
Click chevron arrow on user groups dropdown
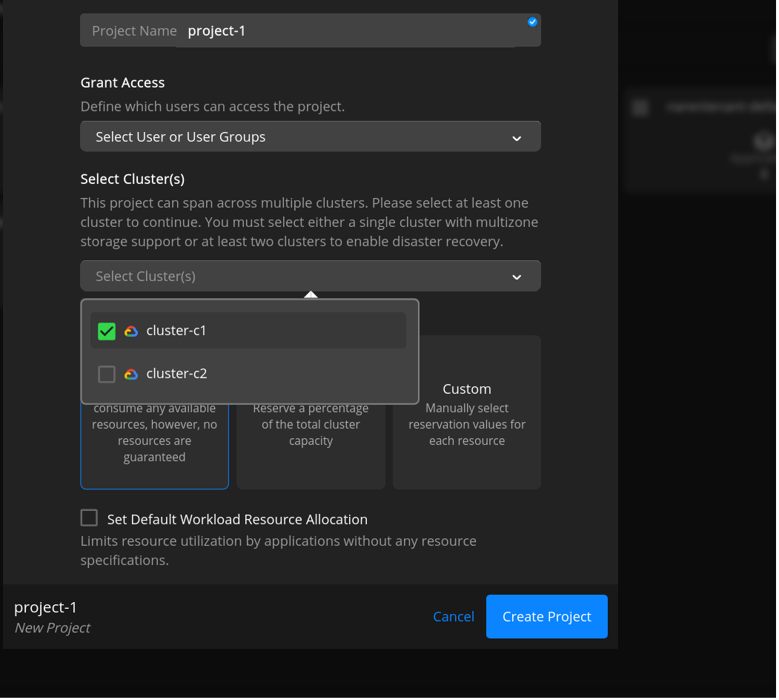click(517, 139)
